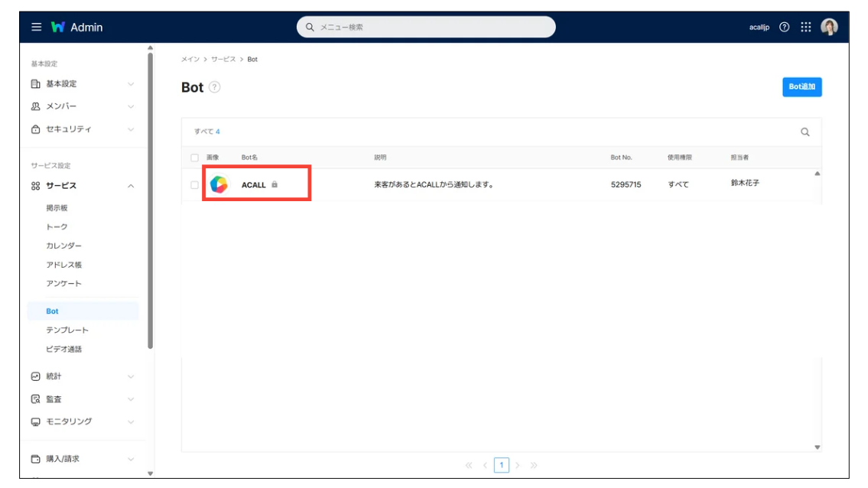The image size is (868, 488).
Task: Toggle the select-all checkbox in table header
Action: (194, 158)
